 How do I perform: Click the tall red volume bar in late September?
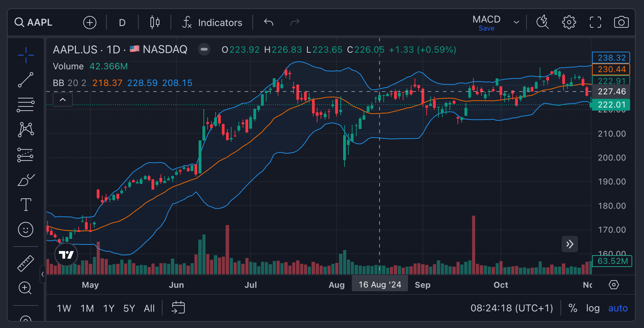(473, 245)
